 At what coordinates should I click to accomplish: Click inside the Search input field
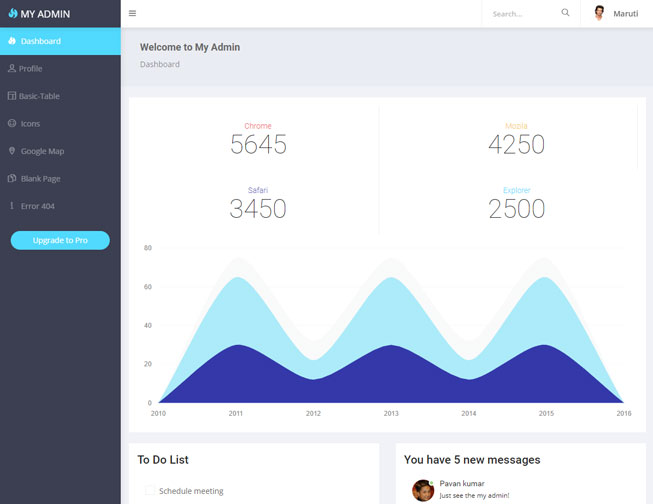521,14
